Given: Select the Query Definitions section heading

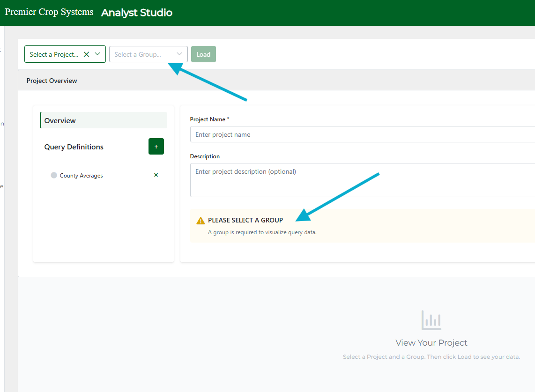Looking at the screenshot, I should [74, 147].
